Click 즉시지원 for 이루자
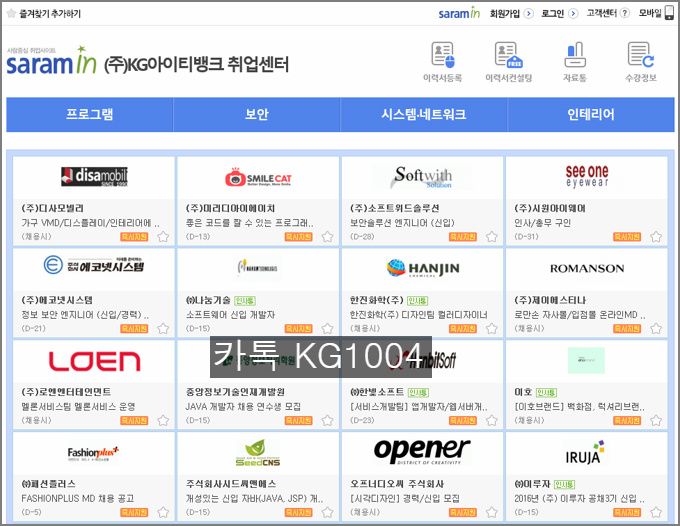The width and height of the screenshot is (680, 526). 627,513
